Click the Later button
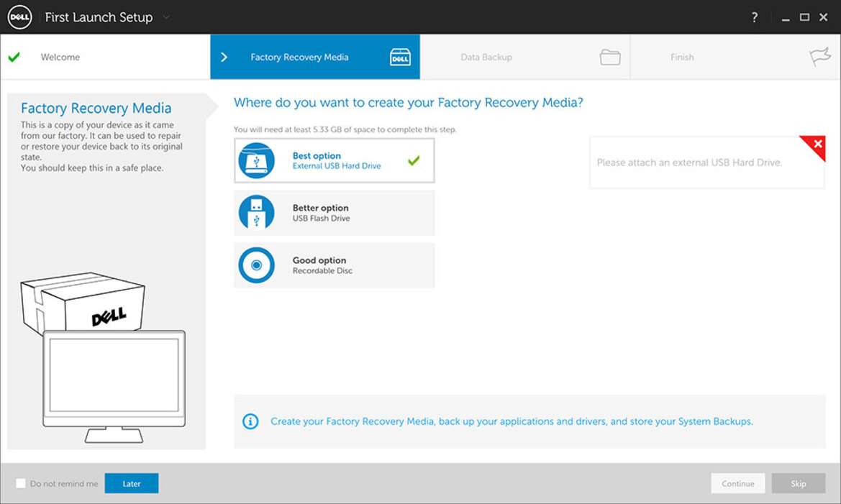 132,483
